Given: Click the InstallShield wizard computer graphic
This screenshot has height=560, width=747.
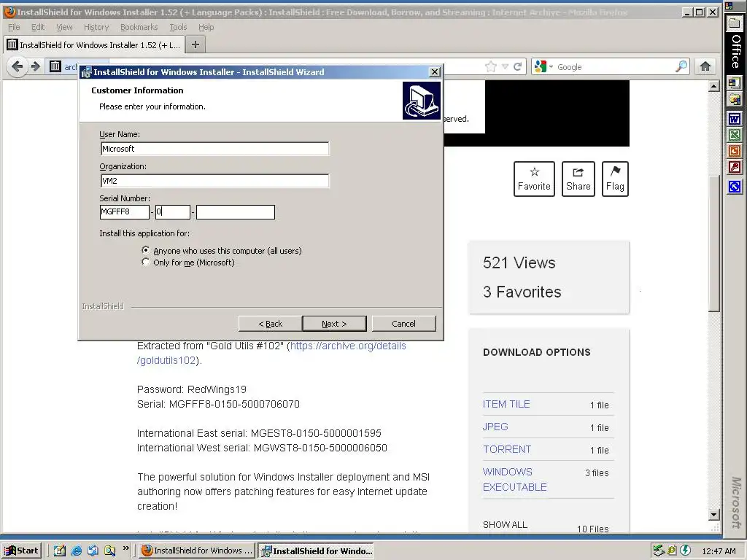Looking at the screenshot, I should point(421,101).
